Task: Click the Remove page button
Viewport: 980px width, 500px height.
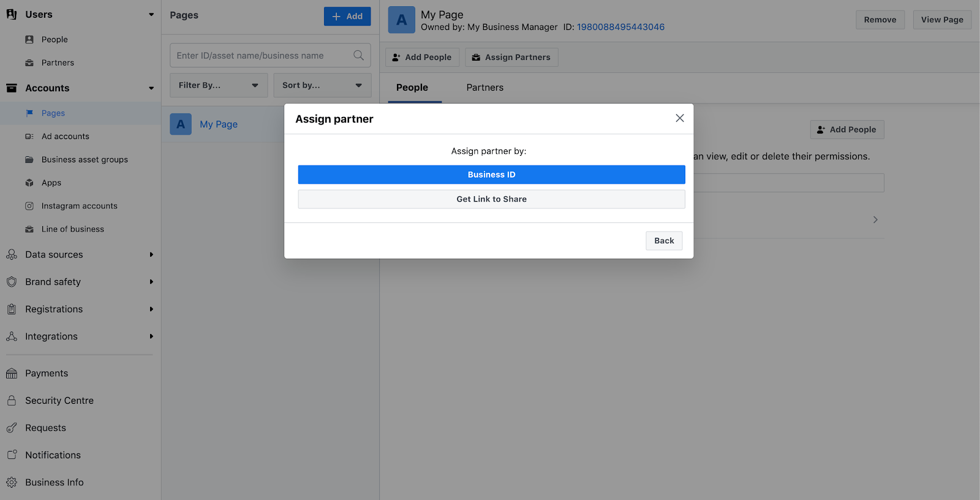Action: tap(880, 20)
